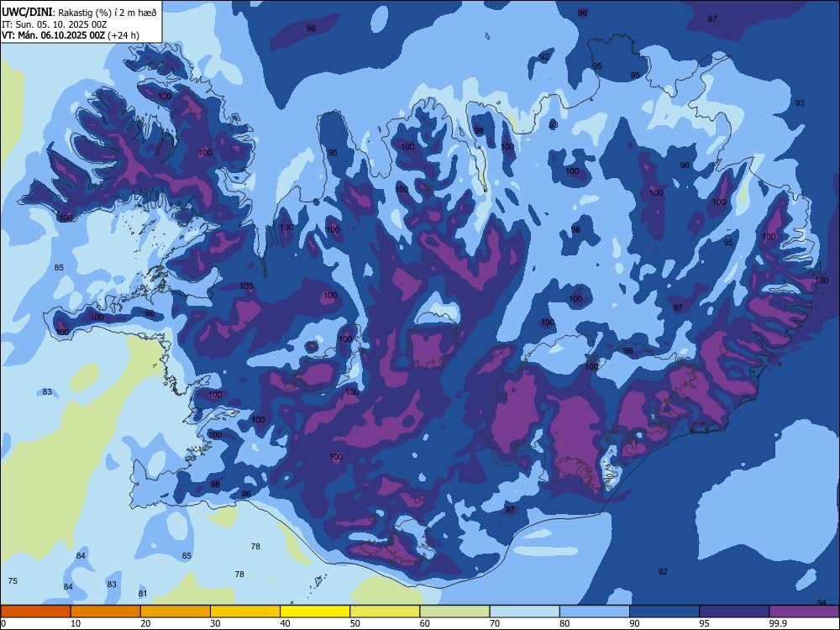
Task: Click the golden 30–40 legend swatch
Action: click(245, 612)
